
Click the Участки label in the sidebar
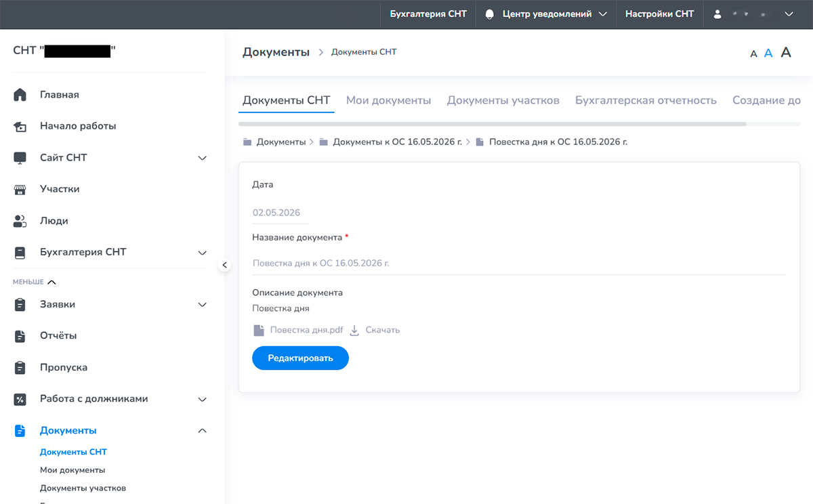(60, 189)
